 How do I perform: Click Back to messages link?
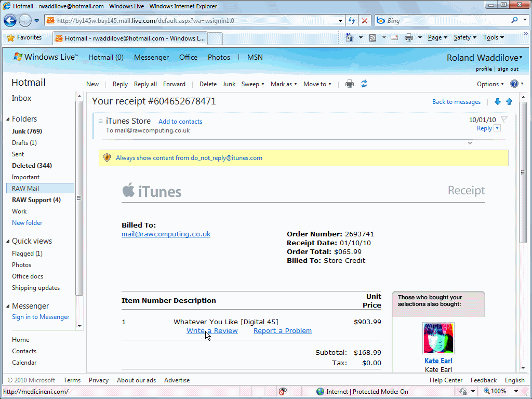(456, 102)
